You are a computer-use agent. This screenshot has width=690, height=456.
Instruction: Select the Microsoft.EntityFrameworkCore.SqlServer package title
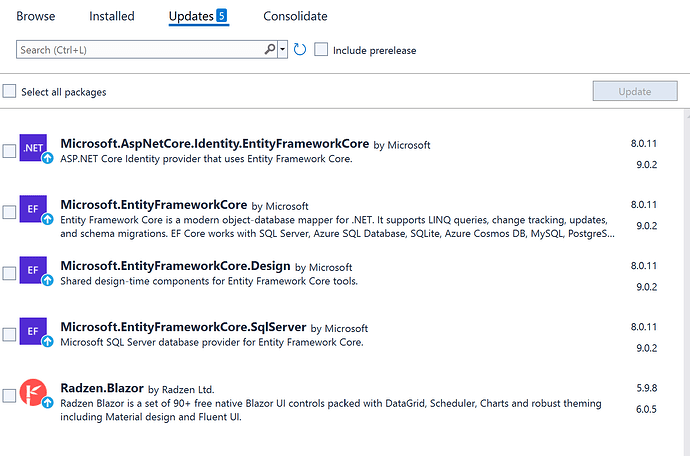point(183,327)
